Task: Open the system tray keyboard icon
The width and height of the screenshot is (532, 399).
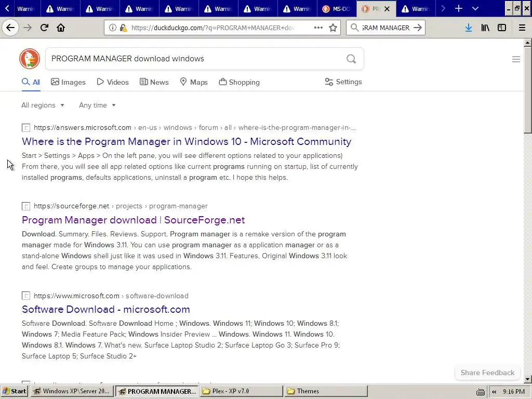Action: tap(481, 392)
